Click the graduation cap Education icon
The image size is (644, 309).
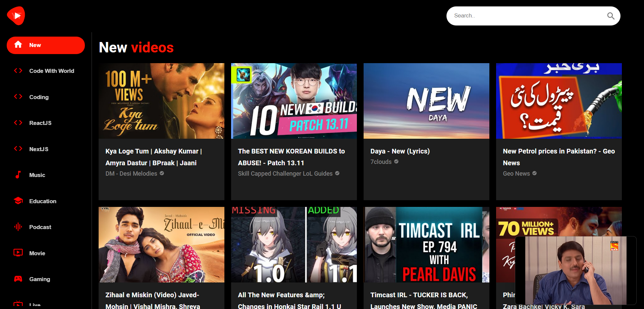point(18,201)
